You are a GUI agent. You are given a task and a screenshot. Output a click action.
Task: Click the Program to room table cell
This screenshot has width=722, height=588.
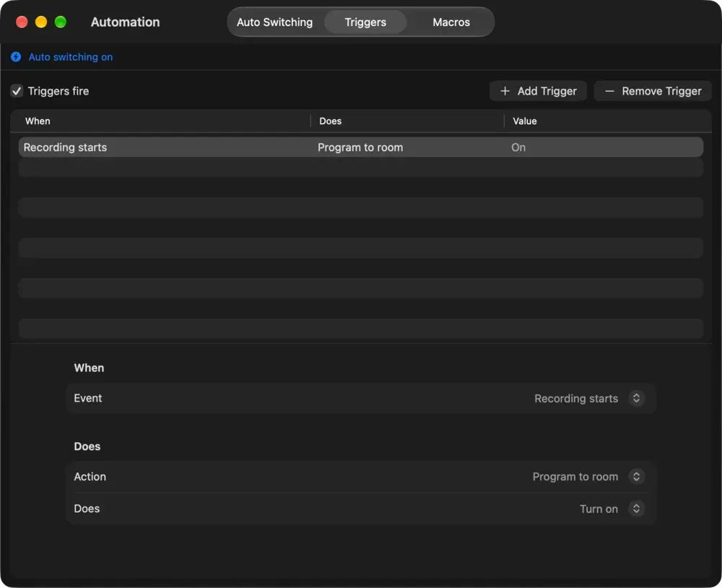click(x=360, y=147)
